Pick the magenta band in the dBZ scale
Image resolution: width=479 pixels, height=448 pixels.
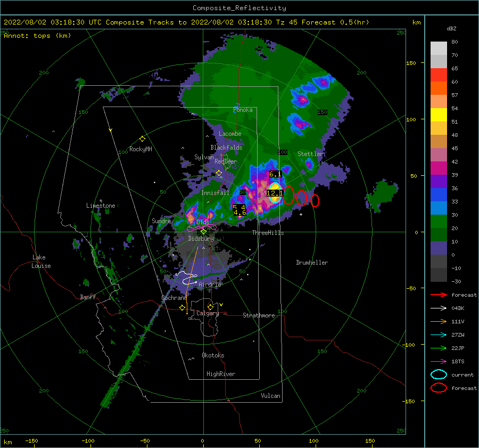tap(439, 168)
